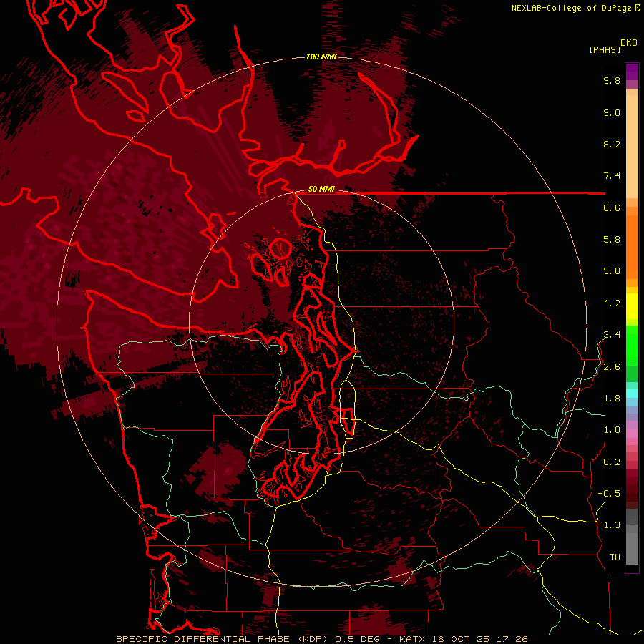Image resolution: width=644 pixels, height=644 pixels.
Task: Click the -0.5 color scale value
Action: pos(609,494)
